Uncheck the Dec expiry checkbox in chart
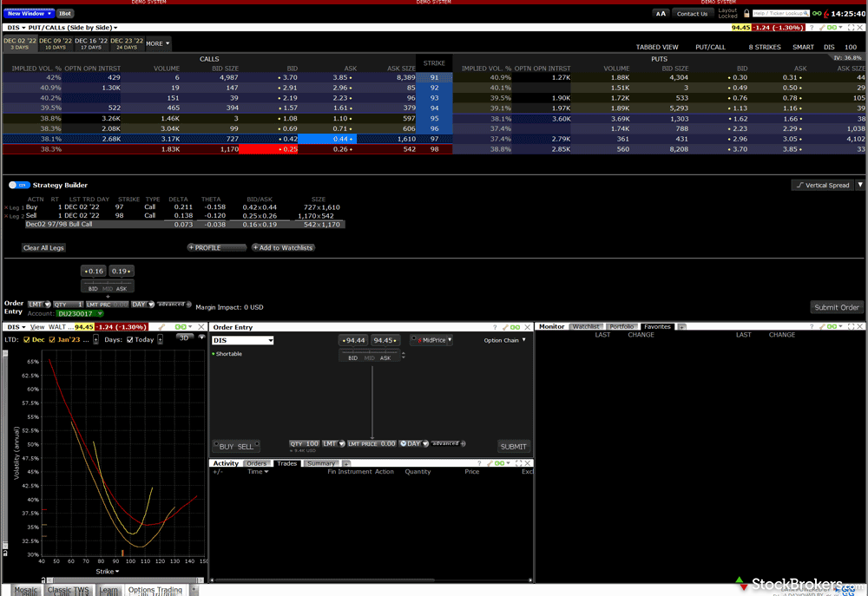 [27, 339]
